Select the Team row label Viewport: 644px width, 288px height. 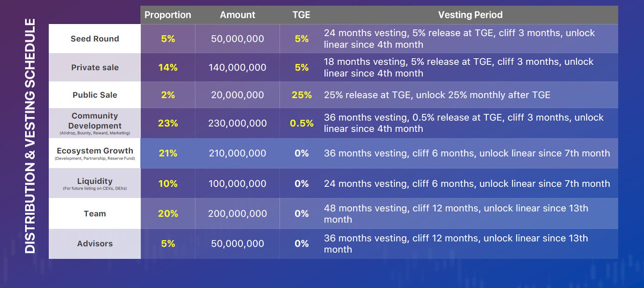point(95,214)
